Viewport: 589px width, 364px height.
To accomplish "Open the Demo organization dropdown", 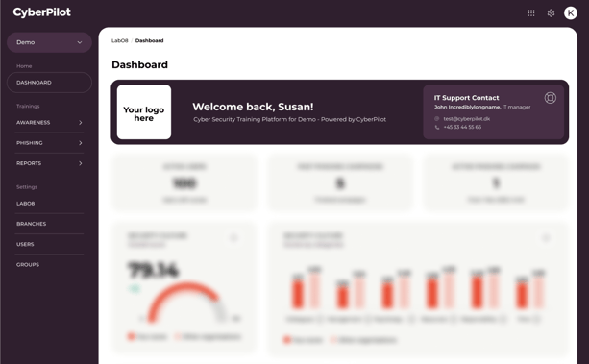I will [x=49, y=42].
